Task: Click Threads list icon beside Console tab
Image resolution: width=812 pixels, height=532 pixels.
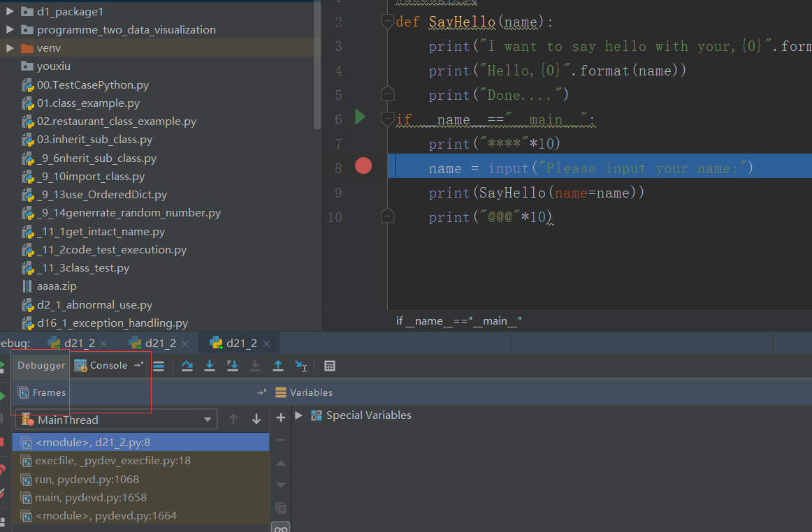Action: coord(159,366)
